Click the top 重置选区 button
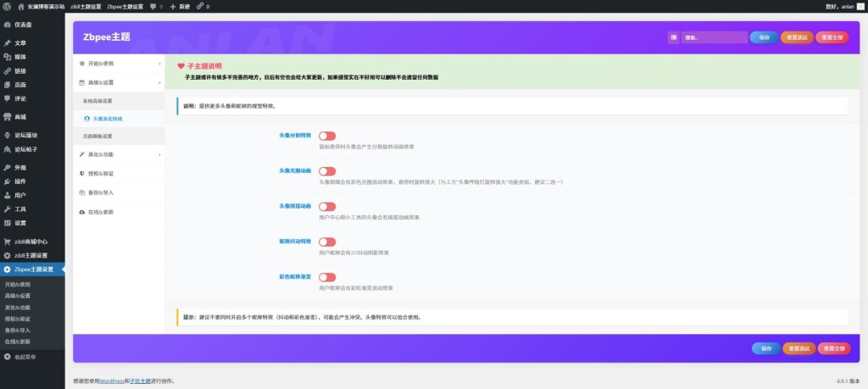The height and width of the screenshot is (389, 868). coord(797,37)
